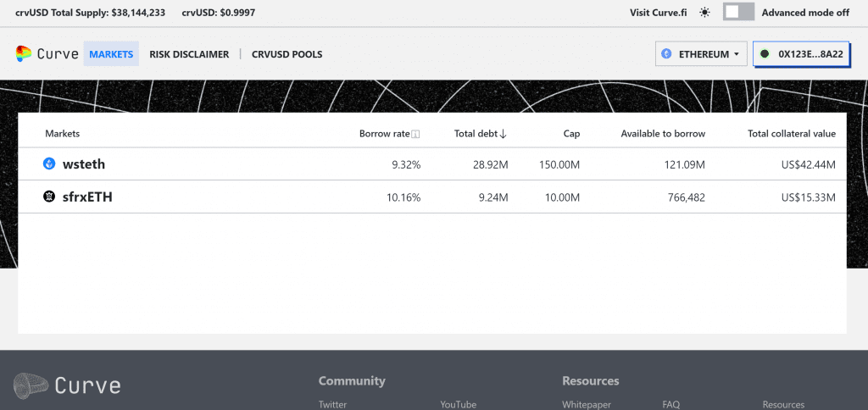Open the Markets tab
Viewport: 868px width, 410px height.
[111, 54]
